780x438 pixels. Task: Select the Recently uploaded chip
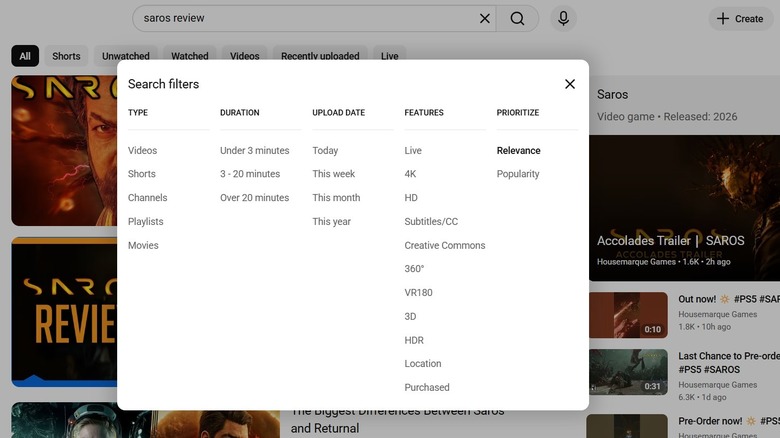pyautogui.click(x=320, y=56)
